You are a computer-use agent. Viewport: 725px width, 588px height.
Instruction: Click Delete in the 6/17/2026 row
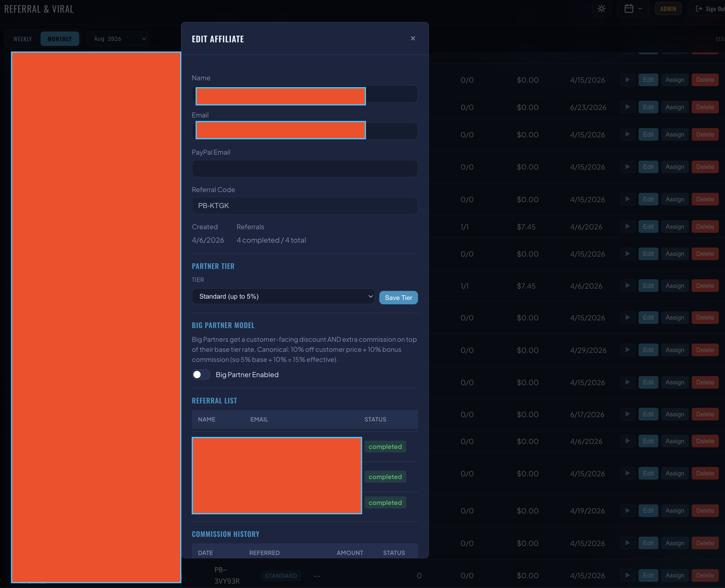(x=705, y=414)
